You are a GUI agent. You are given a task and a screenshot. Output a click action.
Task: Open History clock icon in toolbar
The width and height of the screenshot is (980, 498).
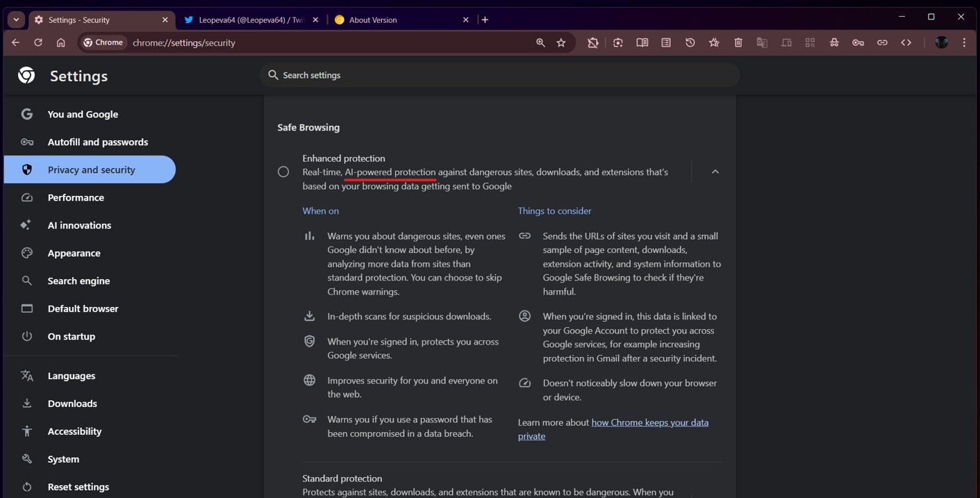(x=690, y=42)
